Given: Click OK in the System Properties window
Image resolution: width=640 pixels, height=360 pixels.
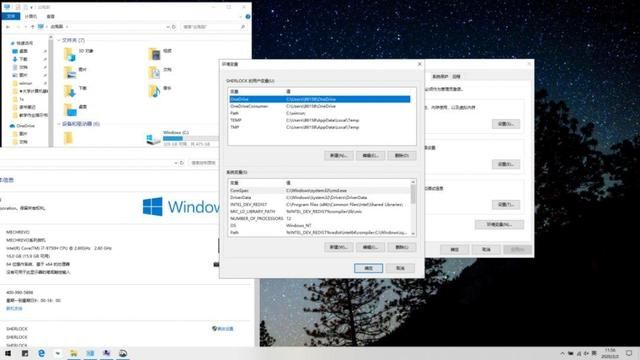Looking at the screenshot, I should pyautogui.click(x=454, y=249).
